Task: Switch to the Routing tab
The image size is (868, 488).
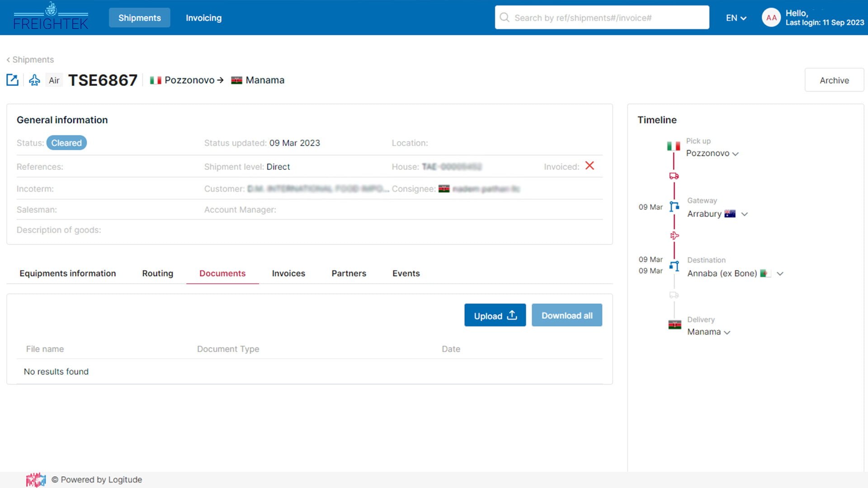Action: pyautogui.click(x=157, y=273)
